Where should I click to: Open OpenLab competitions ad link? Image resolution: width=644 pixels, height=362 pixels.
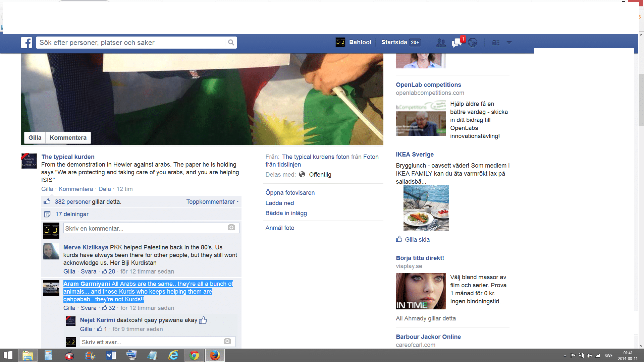(428, 85)
